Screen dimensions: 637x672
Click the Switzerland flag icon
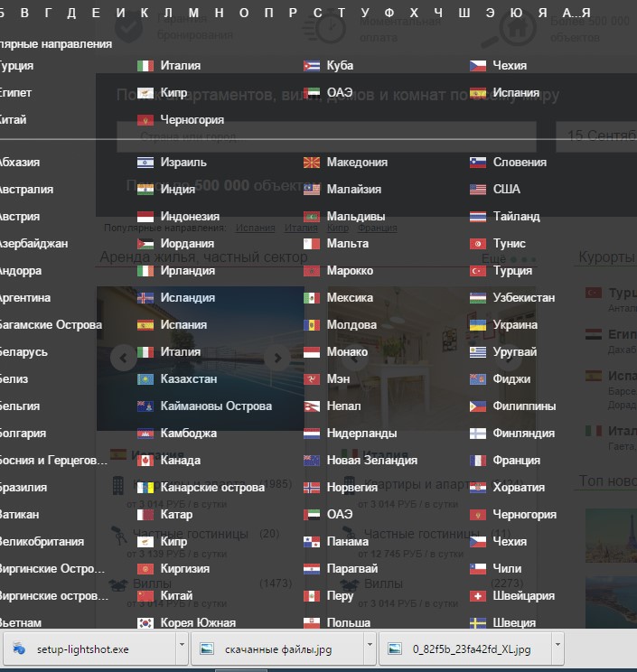(478, 596)
